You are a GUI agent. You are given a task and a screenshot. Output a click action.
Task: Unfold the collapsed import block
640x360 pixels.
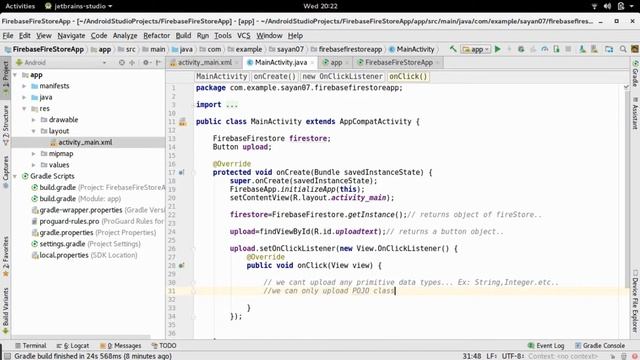(x=231, y=104)
